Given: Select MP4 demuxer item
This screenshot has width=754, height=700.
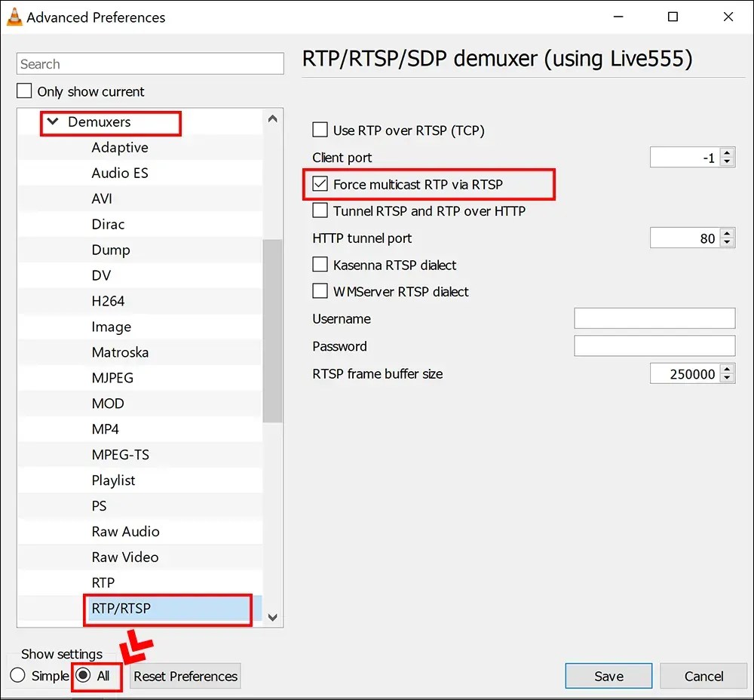Looking at the screenshot, I should pyautogui.click(x=105, y=428).
